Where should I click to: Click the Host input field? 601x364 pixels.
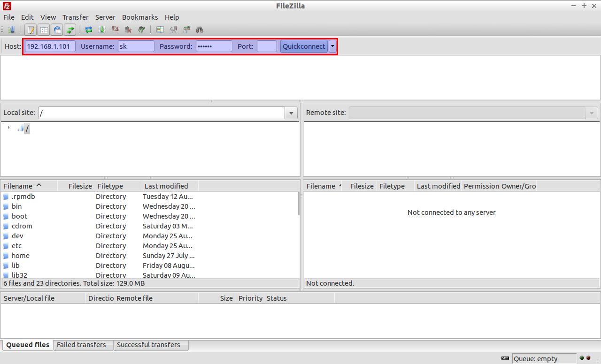click(50, 46)
